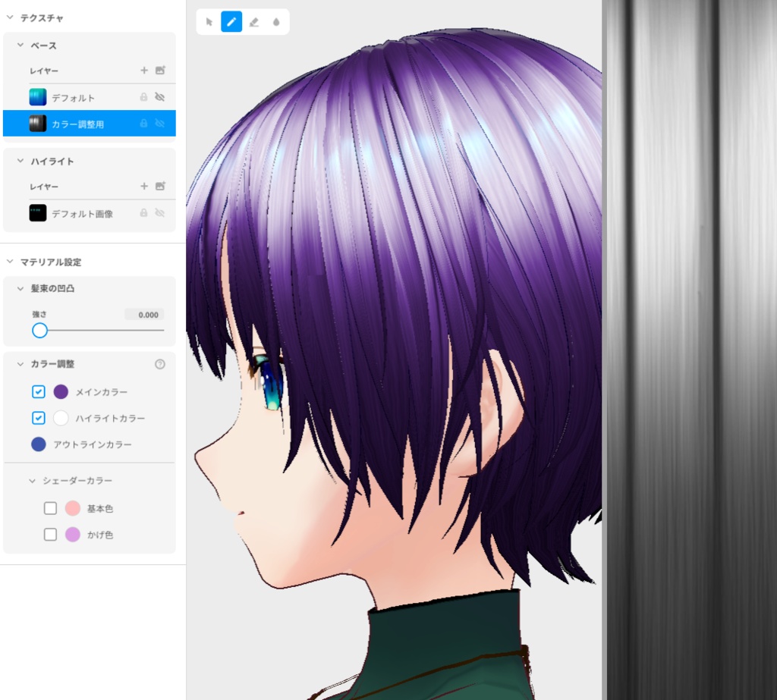The height and width of the screenshot is (700, 777).
Task: Choose the Blur droplet tool
Action: tap(276, 21)
